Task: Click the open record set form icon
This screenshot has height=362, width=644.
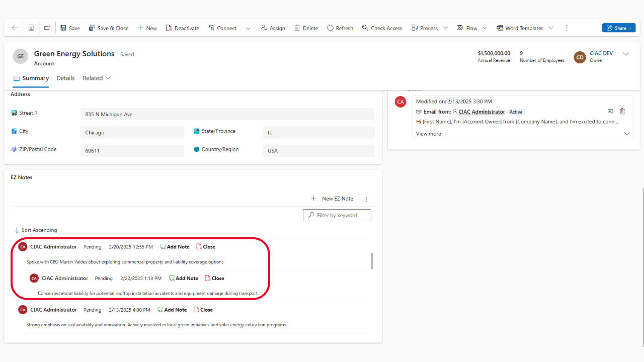Action: (31, 28)
